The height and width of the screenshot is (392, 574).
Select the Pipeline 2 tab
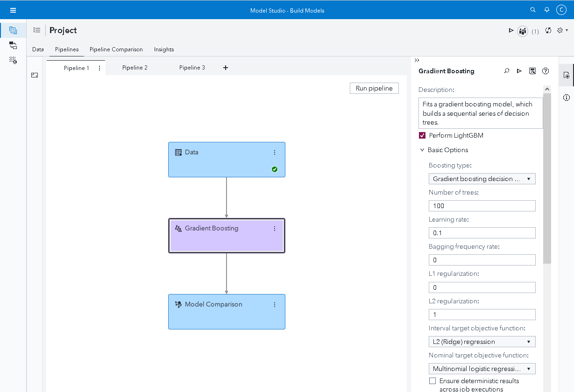[135, 68]
